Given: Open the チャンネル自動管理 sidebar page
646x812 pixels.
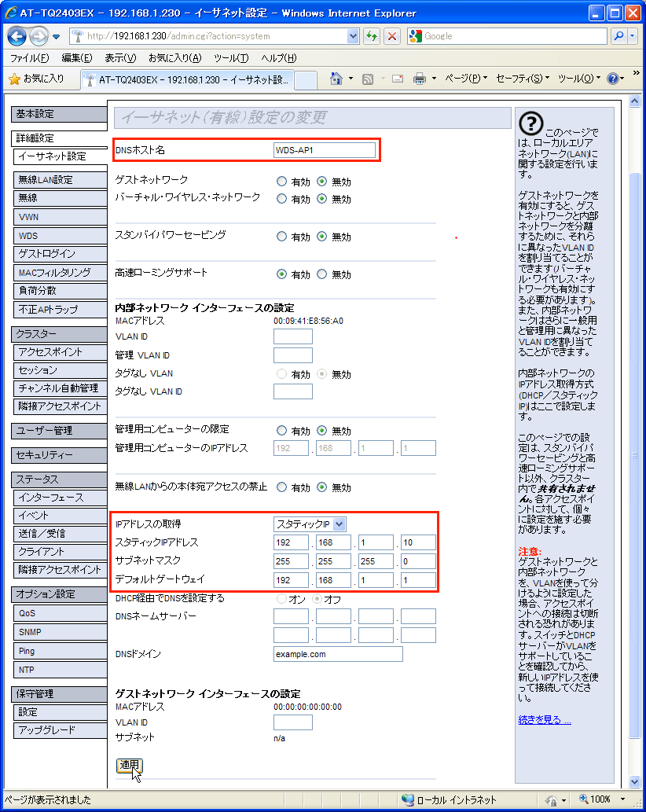Looking at the screenshot, I should pyautogui.click(x=60, y=388).
